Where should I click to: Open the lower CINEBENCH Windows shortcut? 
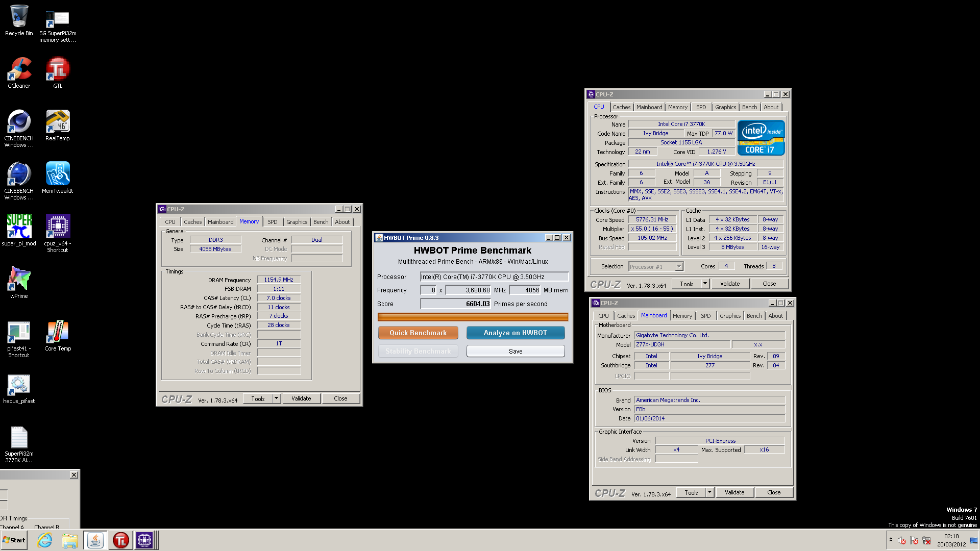(19, 181)
